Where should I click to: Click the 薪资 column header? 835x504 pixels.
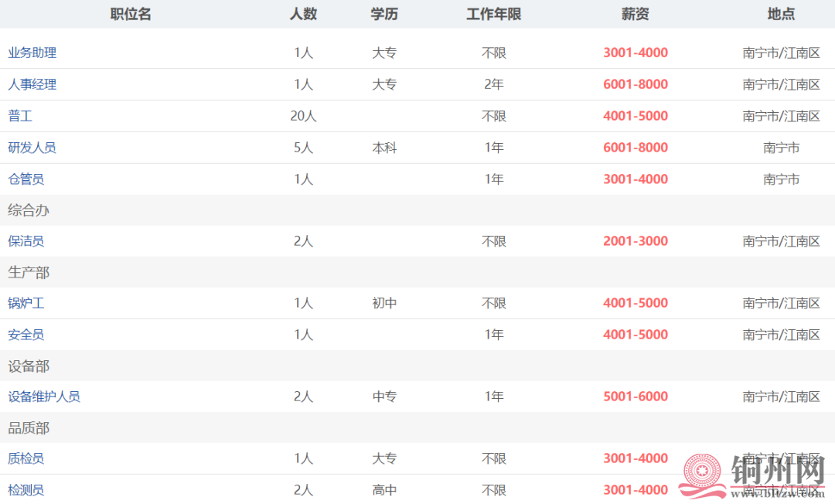[636, 14]
